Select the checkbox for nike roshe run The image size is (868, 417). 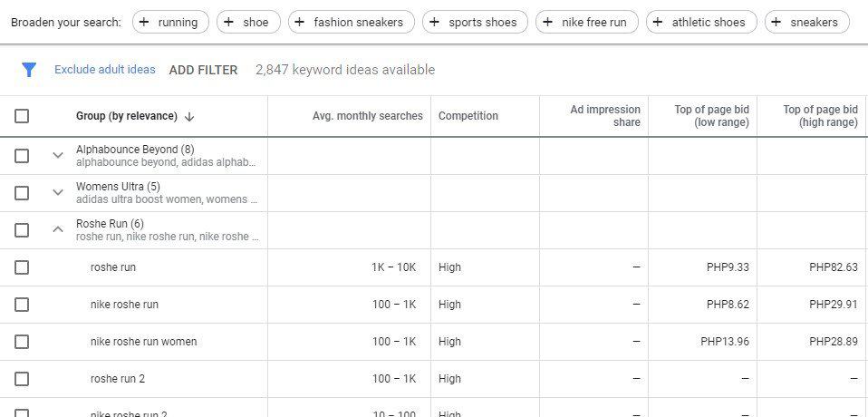click(22, 305)
